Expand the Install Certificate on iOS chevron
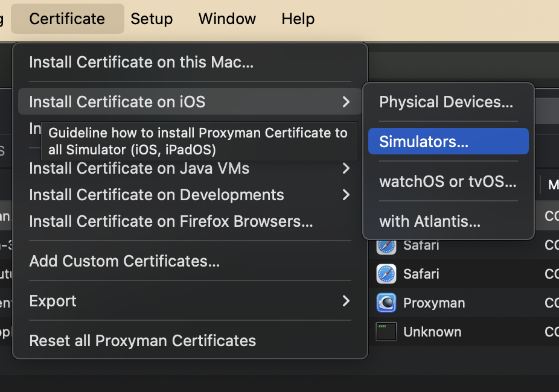This screenshot has height=392, width=559. point(346,102)
